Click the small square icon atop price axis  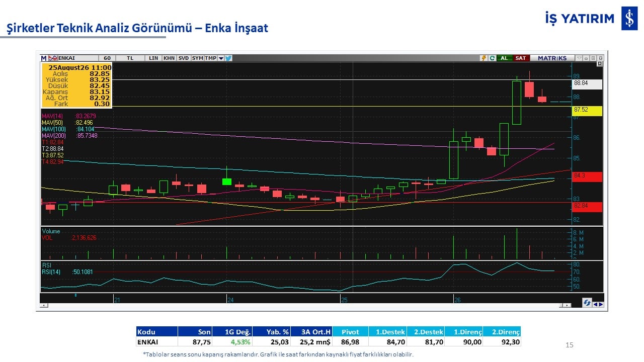pyautogui.click(x=599, y=64)
